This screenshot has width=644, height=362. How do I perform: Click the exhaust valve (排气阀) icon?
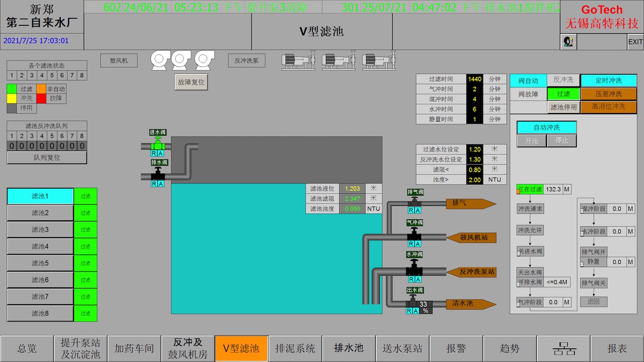pyautogui.click(x=414, y=203)
